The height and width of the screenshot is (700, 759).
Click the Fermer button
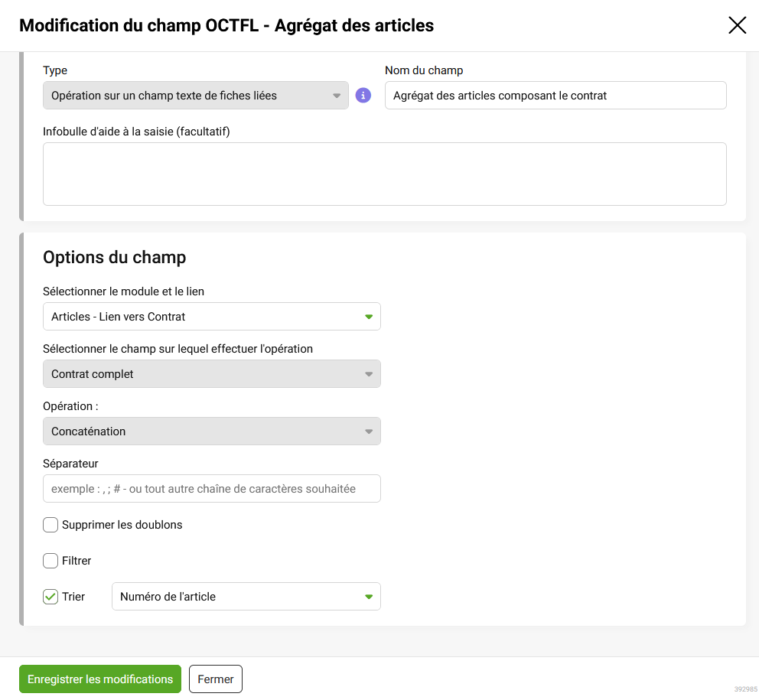click(216, 679)
